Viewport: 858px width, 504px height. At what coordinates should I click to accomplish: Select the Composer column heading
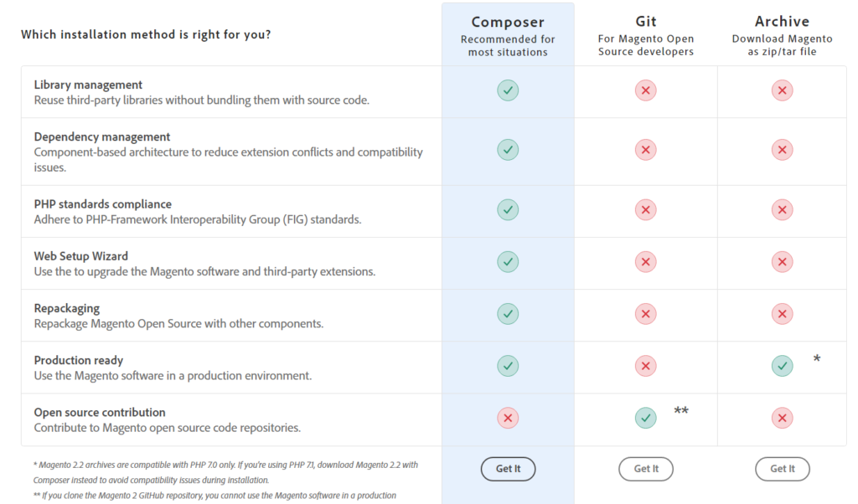pos(508,22)
